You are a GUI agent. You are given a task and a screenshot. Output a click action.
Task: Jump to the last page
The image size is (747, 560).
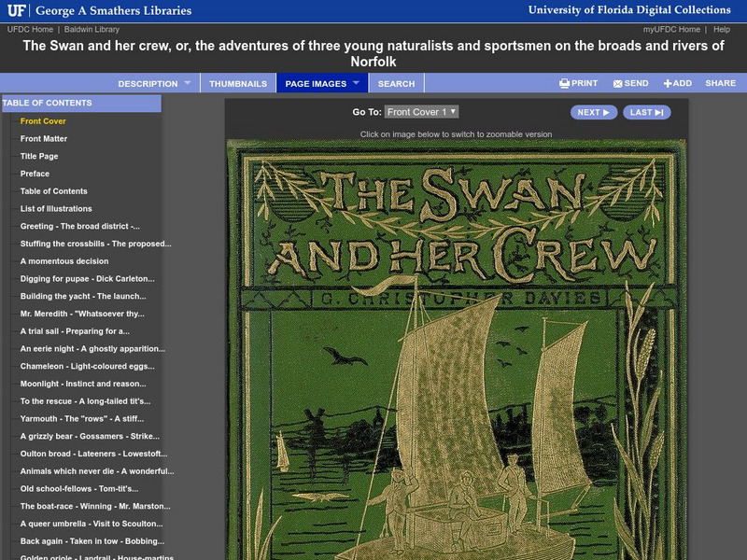[646, 112]
